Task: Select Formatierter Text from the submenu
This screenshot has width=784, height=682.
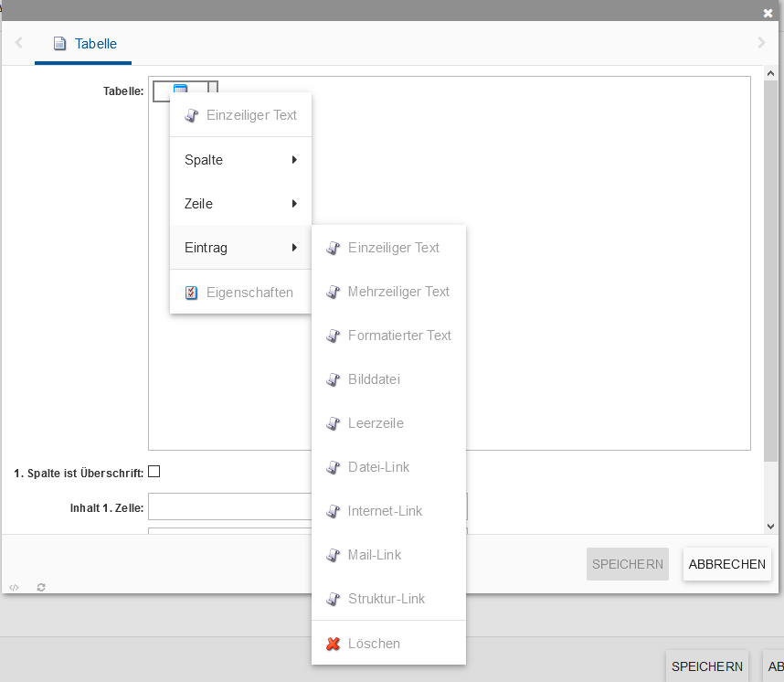Action: (x=399, y=336)
